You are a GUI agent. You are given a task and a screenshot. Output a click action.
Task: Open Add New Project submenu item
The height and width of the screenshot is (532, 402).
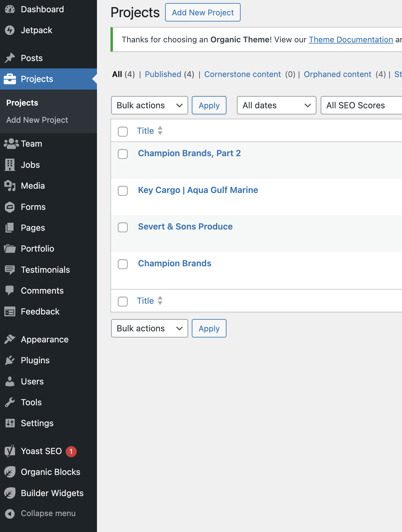tap(37, 120)
